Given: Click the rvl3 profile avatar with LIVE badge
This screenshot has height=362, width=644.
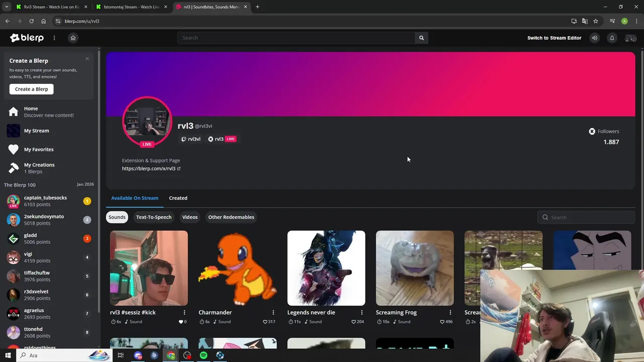Looking at the screenshot, I should pos(147,122).
